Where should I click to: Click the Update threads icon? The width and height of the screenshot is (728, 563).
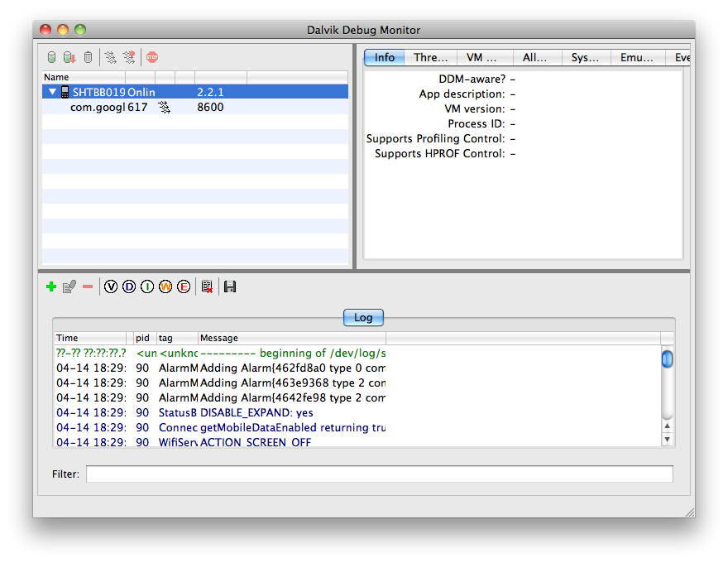(111, 57)
